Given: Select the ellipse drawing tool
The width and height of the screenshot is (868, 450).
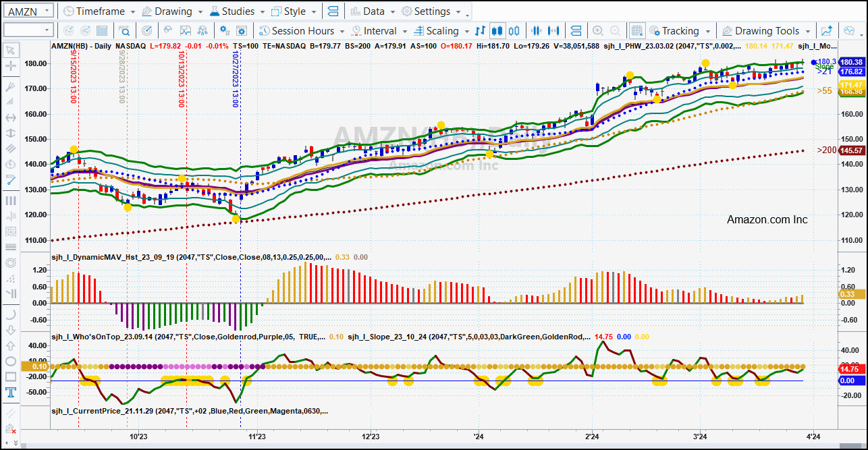Looking at the screenshot, I should pos(10,361).
